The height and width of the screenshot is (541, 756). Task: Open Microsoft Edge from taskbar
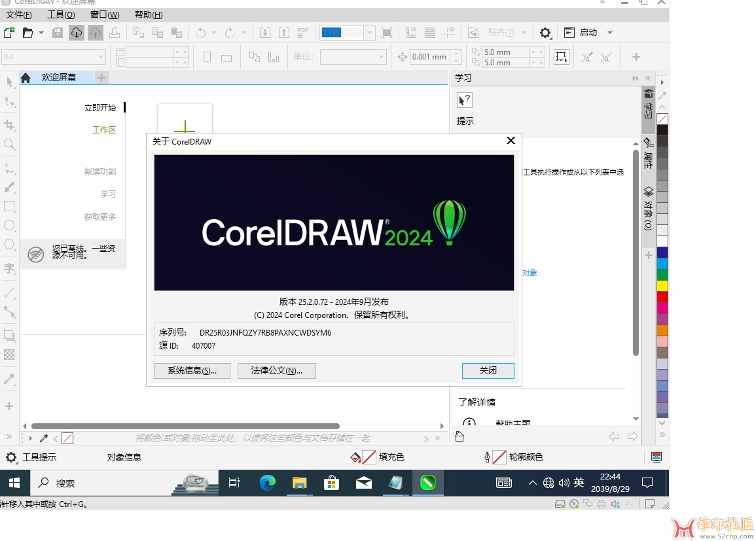click(x=268, y=483)
